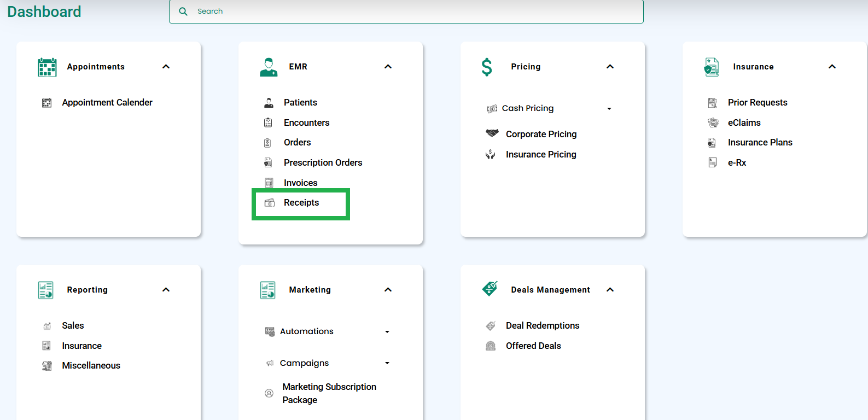This screenshot has width=868, height=420.
Task: Open the Miscellaneous report link
Action: tap(91, 366)
